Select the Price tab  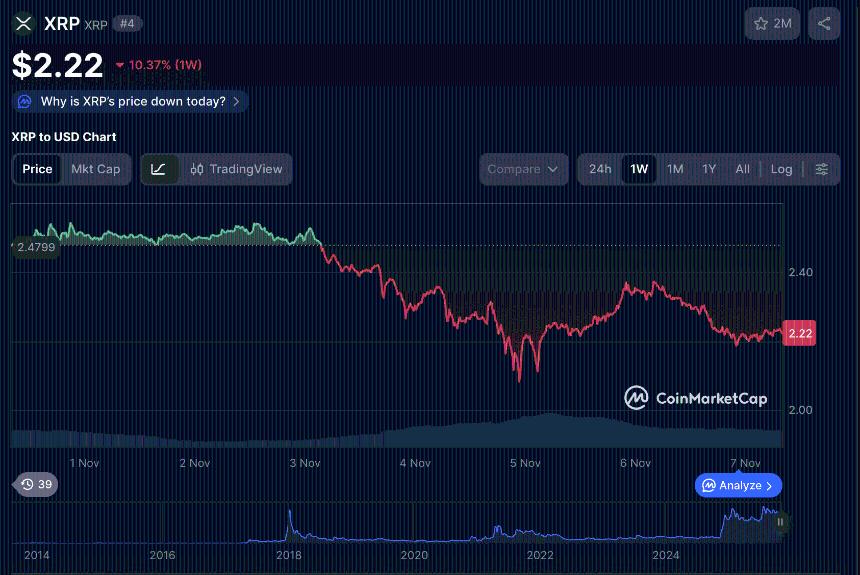coord(37,169)
